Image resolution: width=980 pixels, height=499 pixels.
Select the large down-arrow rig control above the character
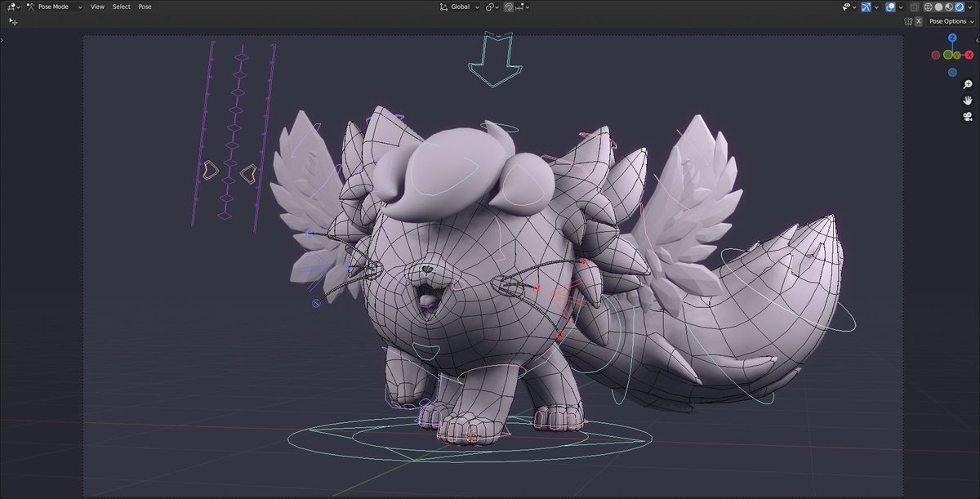[x=493, y=61]
